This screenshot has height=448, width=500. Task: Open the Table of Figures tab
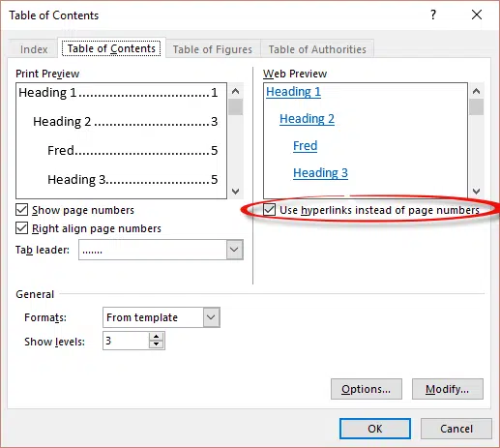(x=213, y=49)
